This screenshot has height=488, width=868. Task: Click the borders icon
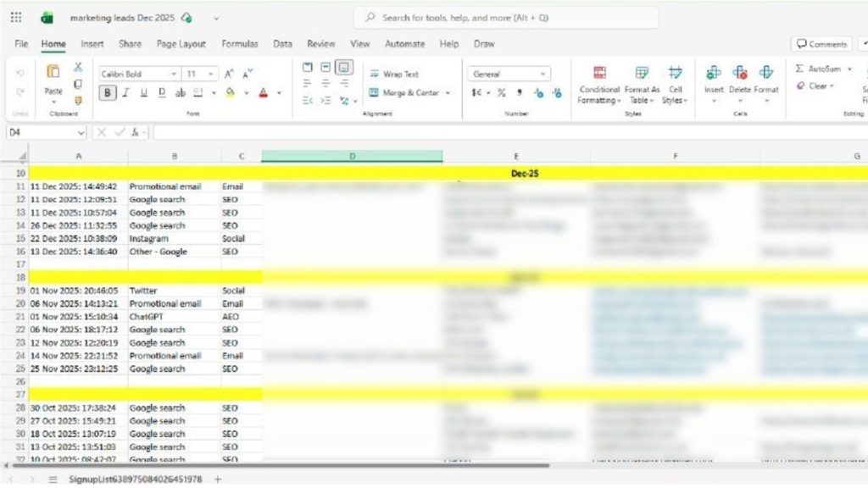pyautogui.click(x=198, y=92)
